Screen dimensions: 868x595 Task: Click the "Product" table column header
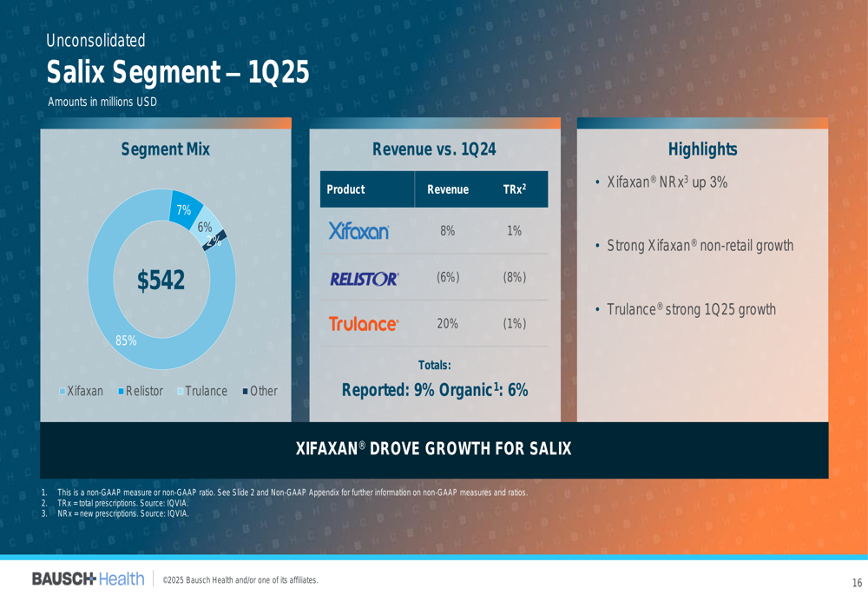click(x=346, y=189)
